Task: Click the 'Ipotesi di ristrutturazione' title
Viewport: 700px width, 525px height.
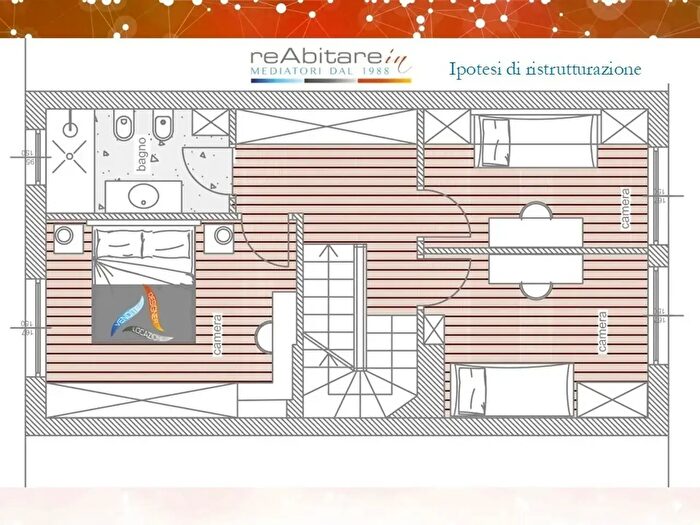Action: 545,70
